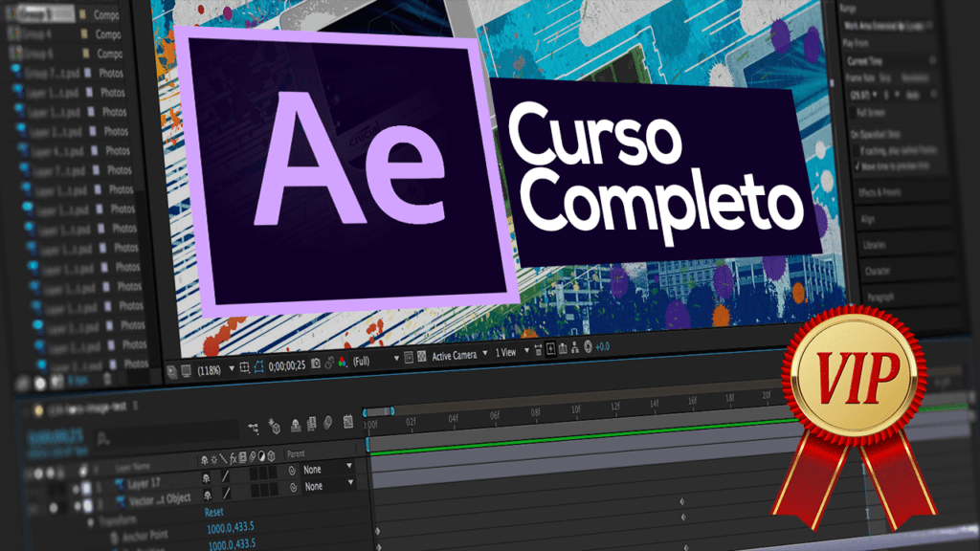The height and width of the screenshot is (551, 980).
Task: Click the reset exposure icon
Action: click(x=589, y=346)
